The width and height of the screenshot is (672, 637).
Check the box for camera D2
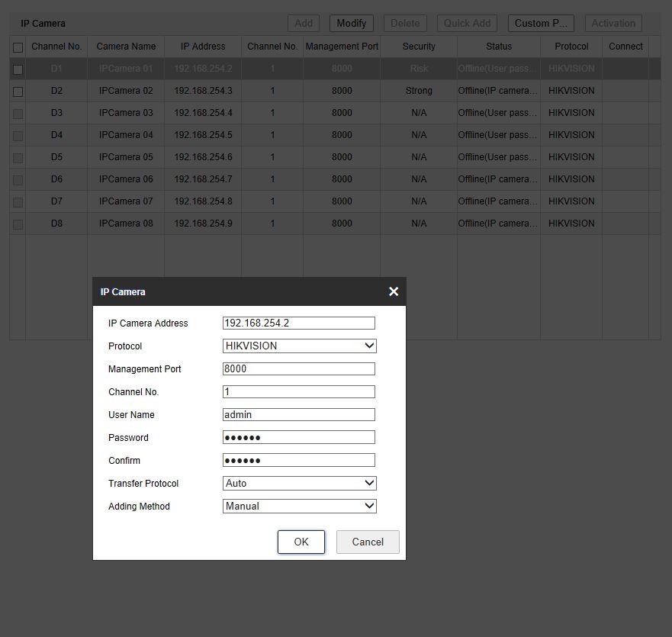(18, 92)
